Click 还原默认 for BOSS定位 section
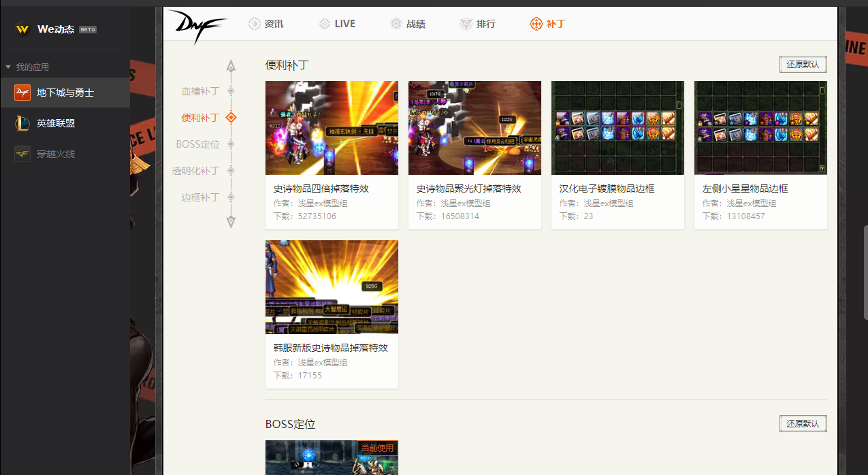Viewport: 868px width, 475px height. click(x=803, y=423)
